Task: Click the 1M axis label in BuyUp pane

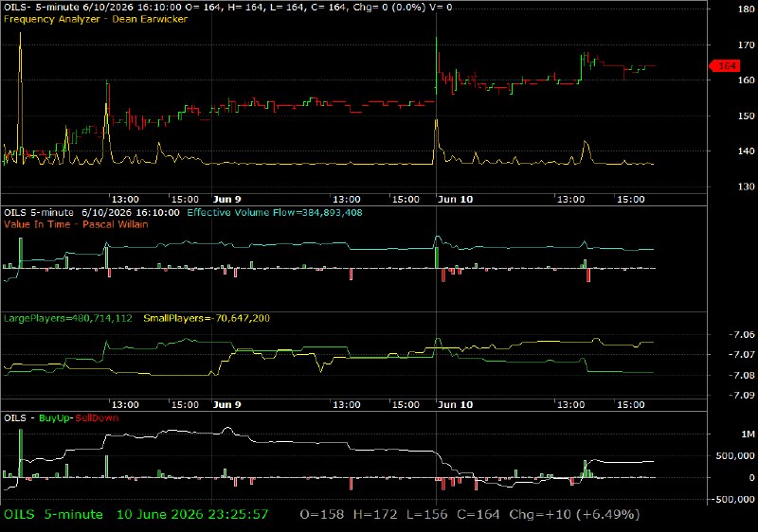Action: [x=749, y=434]
